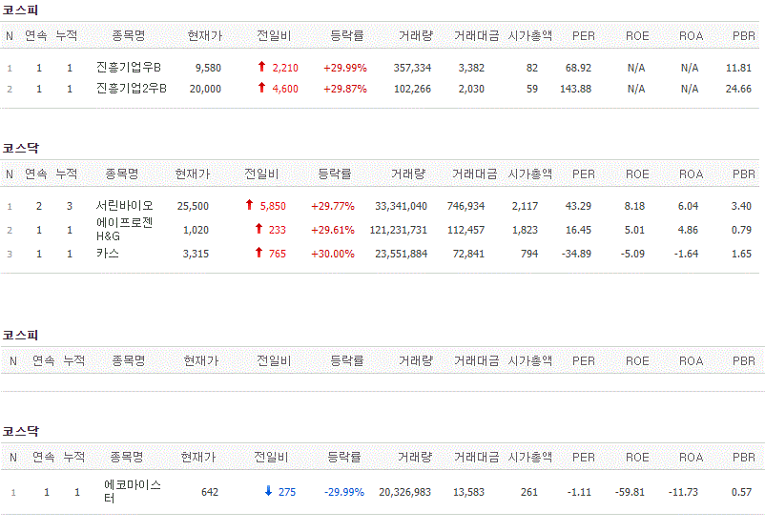The height and width of the screenshot is (532, 765).
Task: Click 전일비 value 5,850
Action: [273, 206]
